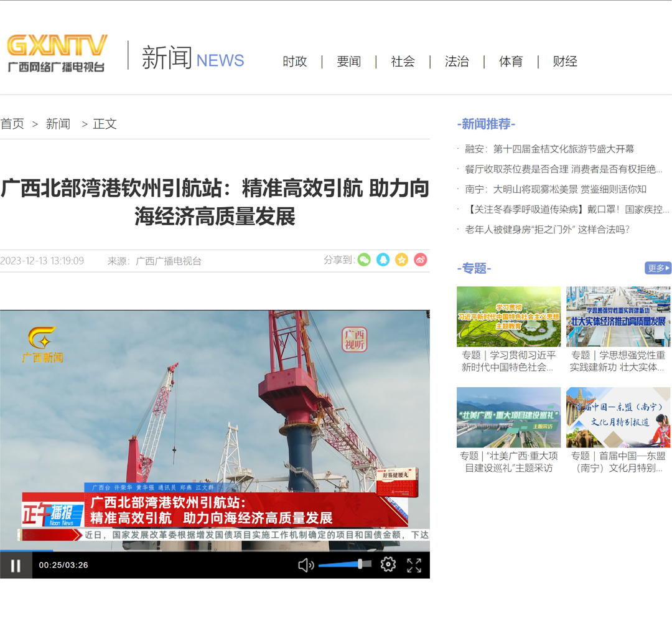Screen dimensions: 672x628
Task: Pause the playing video
Action: click(x=16, y=565)
